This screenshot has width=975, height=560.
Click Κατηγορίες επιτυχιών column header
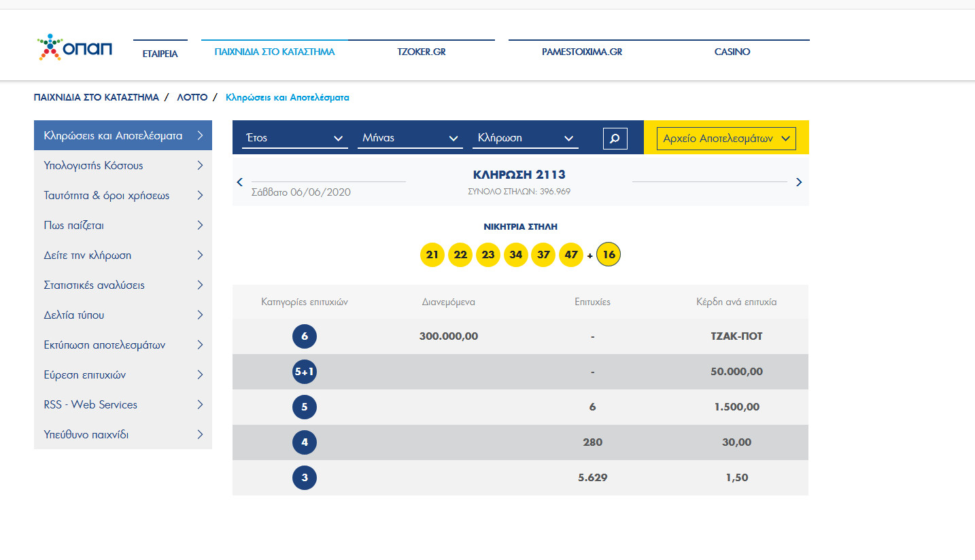305,302
